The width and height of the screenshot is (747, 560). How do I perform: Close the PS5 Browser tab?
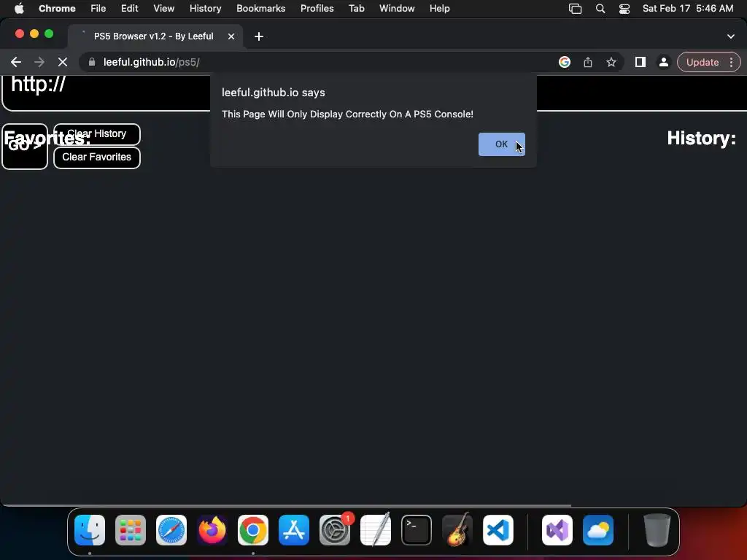point(231,36)
